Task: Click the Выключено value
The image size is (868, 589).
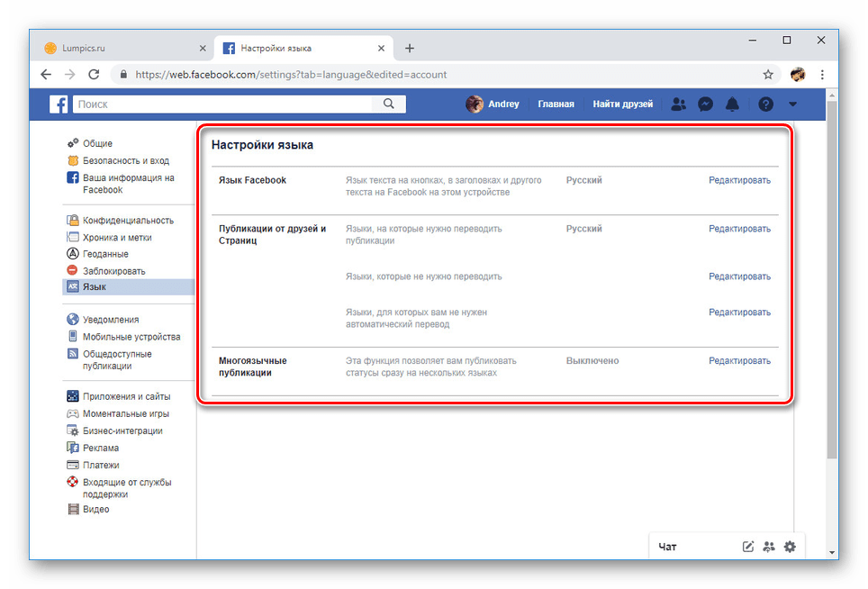Action: click(x=592, y=361)
